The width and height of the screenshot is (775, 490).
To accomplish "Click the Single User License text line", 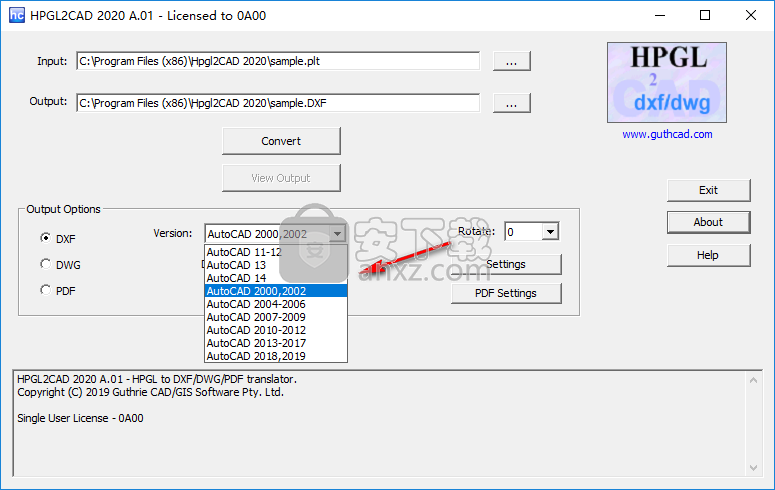I will [x=80, y=418].
